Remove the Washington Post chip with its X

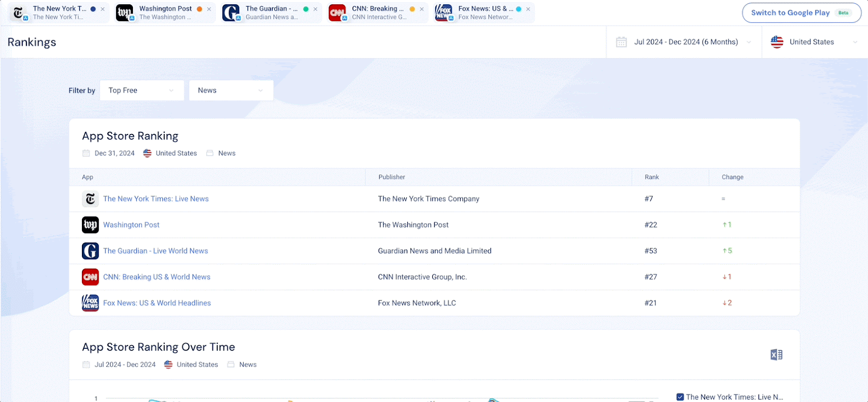coord(209,9)
